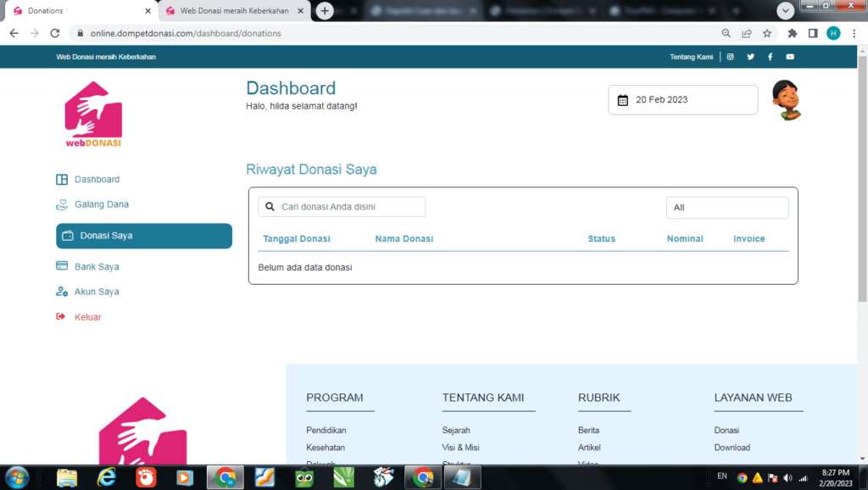Click the Facebook icon in header
Screen dimensions: 868x490
coord(770,57)
